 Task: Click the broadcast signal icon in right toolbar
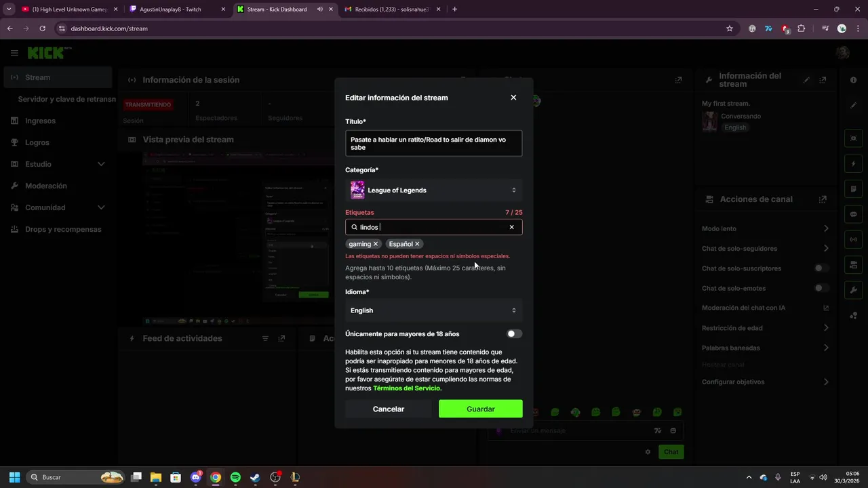pyautogui.click(x=853, y=239)
